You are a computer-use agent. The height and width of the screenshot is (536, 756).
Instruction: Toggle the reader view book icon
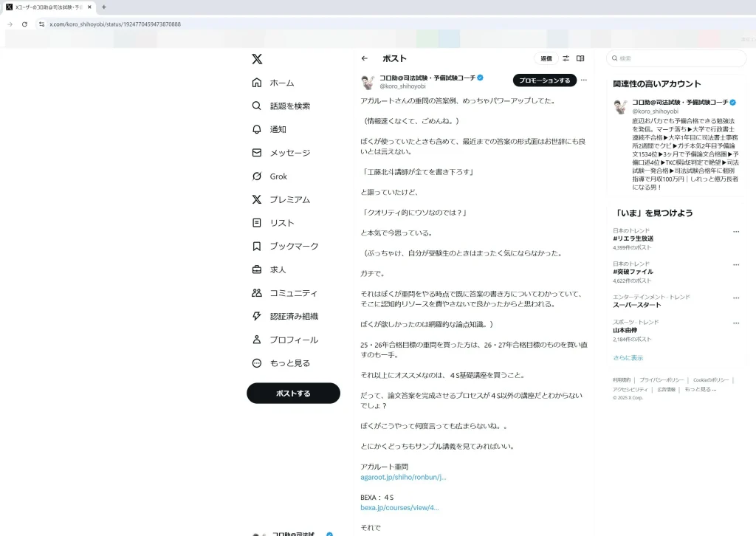[580, 58]
